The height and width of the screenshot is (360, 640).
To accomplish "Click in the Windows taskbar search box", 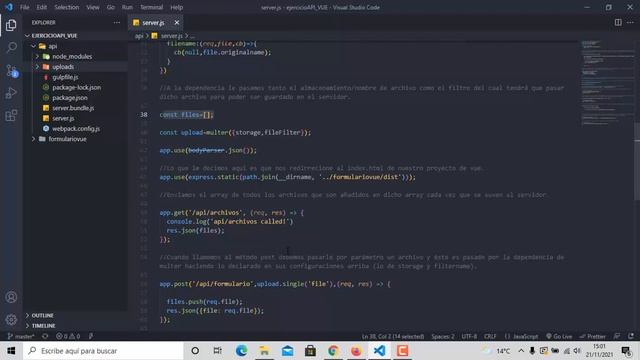I will pos(103,351).
